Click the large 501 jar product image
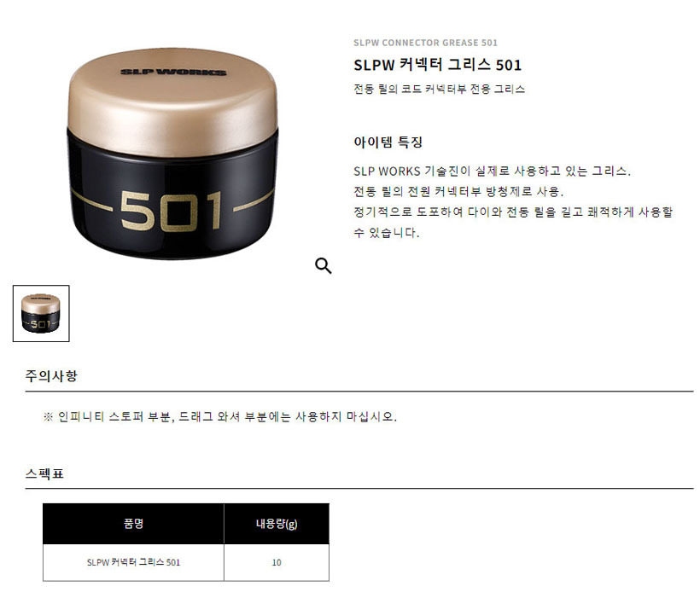700x598 pixels. point(172,154)
